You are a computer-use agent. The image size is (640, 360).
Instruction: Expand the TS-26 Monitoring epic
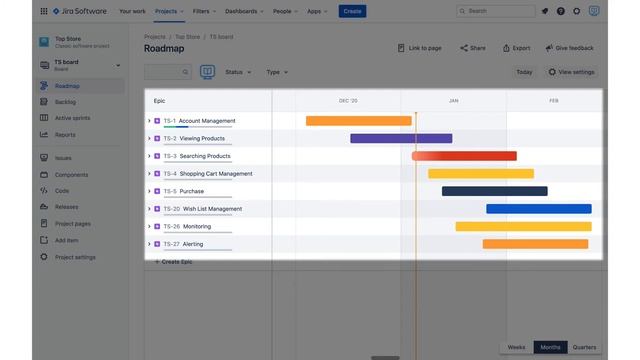149,226
